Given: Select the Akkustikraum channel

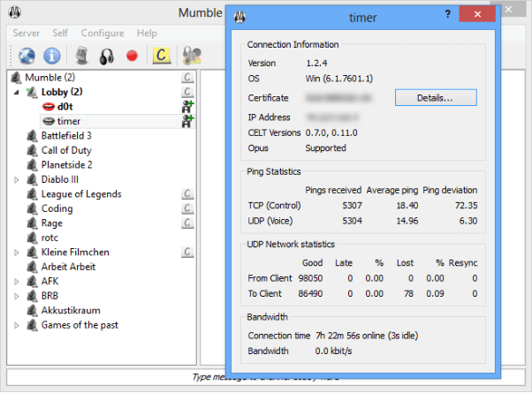Looking at the screenshot, I should click(x=71, y=310).
